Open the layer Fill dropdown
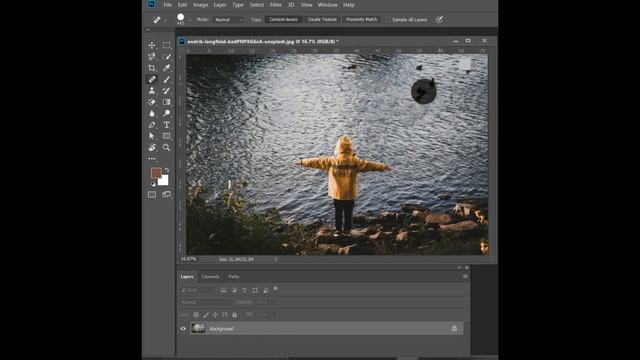Image resolution: width=640 pixels, height=360 pixels. 274,315
